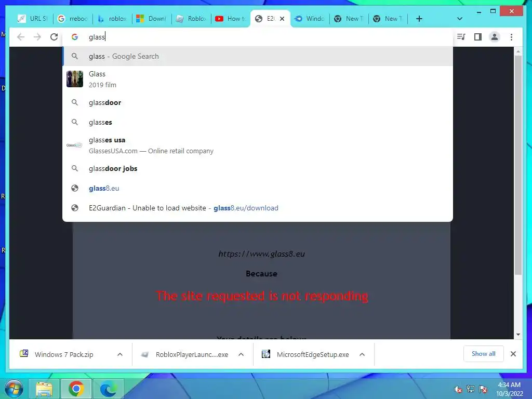This screenshot has width=532, height=399.
Task: Select the glasses suggestion
Action: pyautogui.click(x=258, y=122)
